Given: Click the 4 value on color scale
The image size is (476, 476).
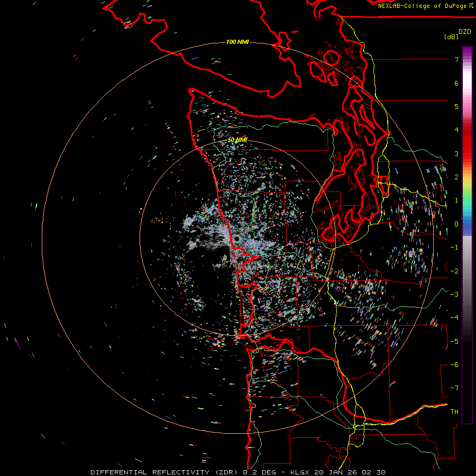Looking at the screenshot, I should click(456, 130).
